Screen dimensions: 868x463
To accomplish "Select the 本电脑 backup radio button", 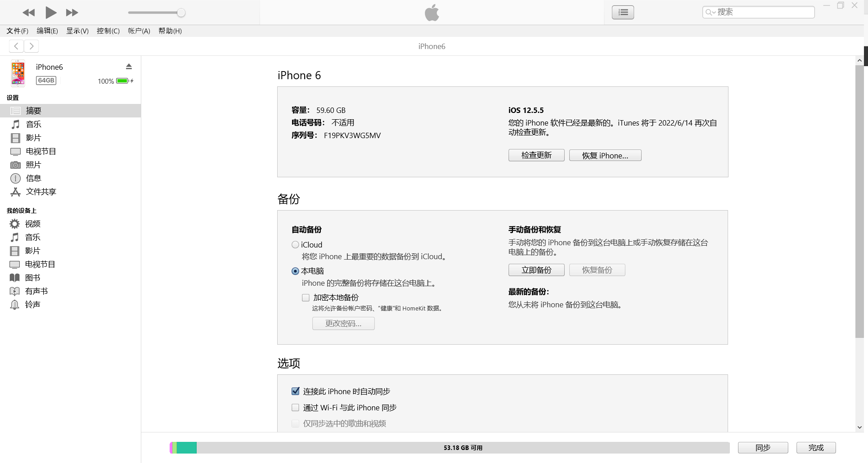I will point(295,271).
